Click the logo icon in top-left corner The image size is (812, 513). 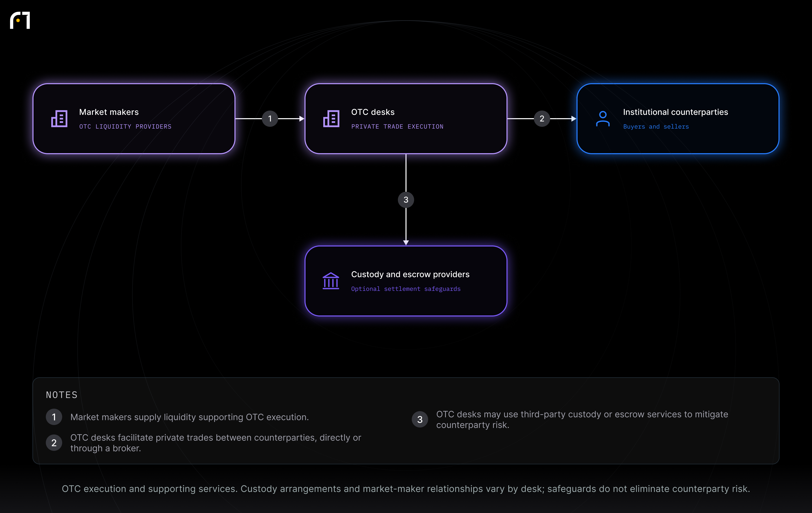(x=20, y=20)
